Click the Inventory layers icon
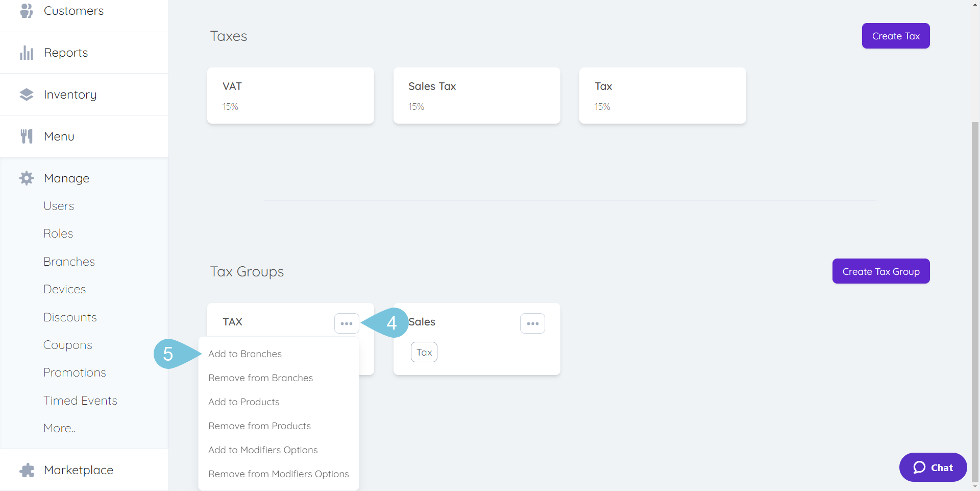The image size is (980, 491). pos(27,95)
